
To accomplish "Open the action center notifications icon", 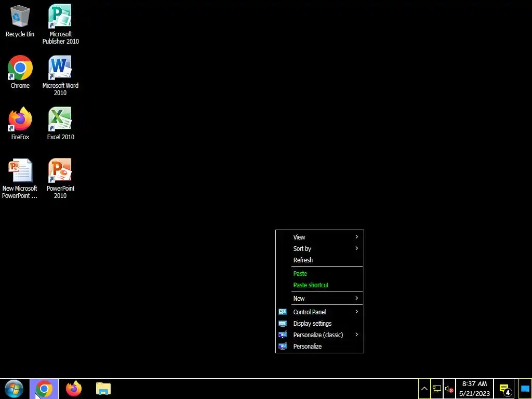I will tap(504, 389).
